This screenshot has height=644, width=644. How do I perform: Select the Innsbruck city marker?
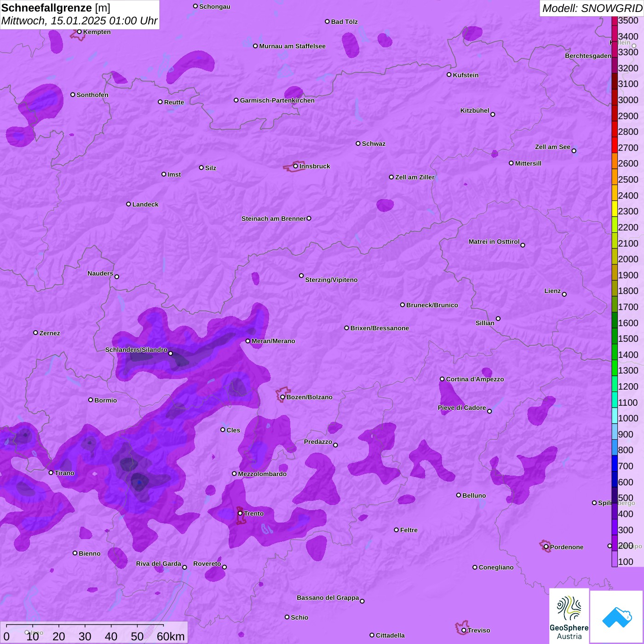point(296,166)
